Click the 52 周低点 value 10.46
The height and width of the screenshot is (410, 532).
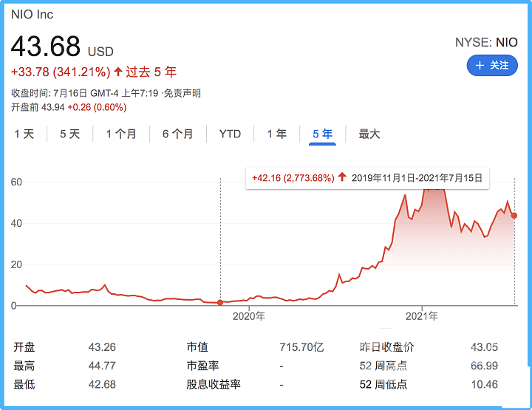[484, 385]
